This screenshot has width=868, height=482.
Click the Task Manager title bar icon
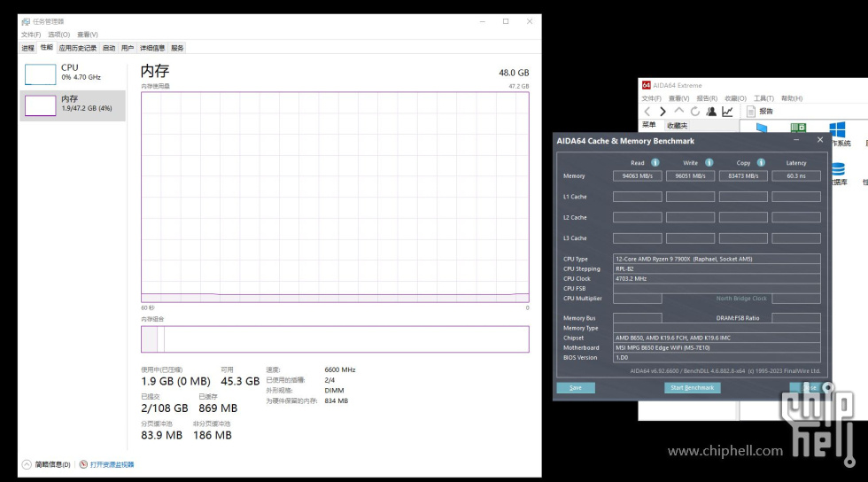(x=26, y=21)
